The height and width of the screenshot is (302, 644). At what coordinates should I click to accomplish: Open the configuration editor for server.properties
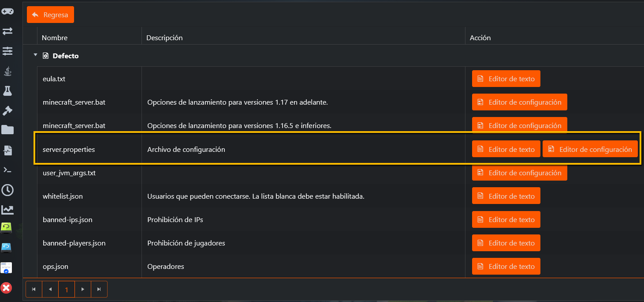tap(590, 149)
